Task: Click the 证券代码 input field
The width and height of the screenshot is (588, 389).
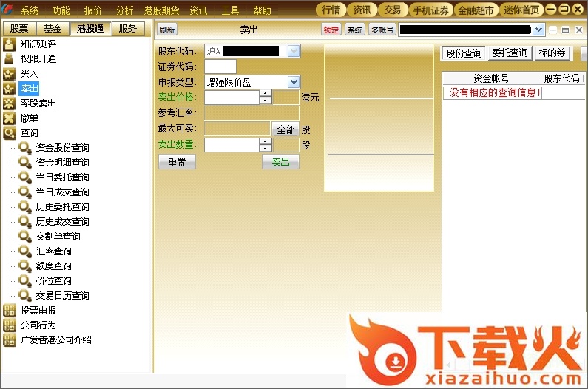Action: tap(220, 67)
